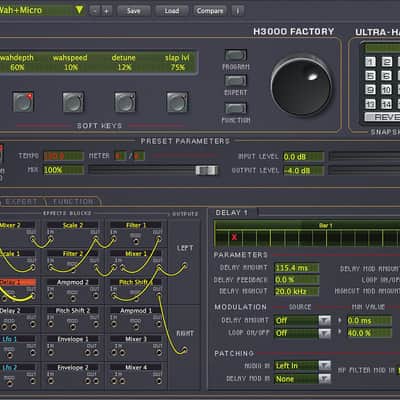This screenshot has height=400, width=400.
Task: Click the Tempo value field
Action: pos(64,156)
